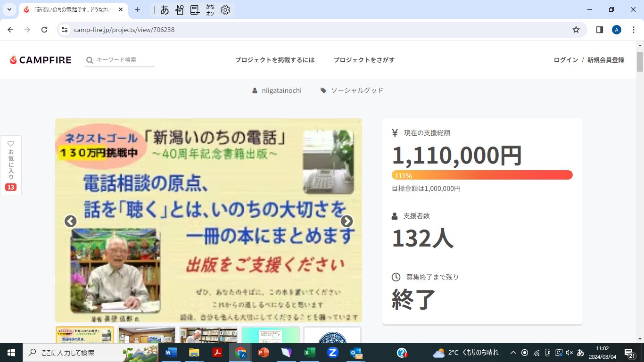Open プロジェクトをさがす menu item
Viewport: 644px width, 362px height.
[x=364, y=60]
